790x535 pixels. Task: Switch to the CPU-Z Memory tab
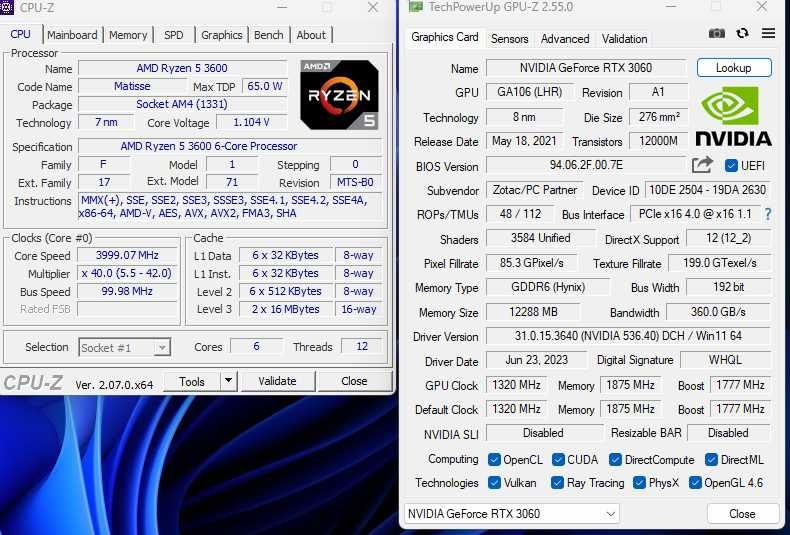coord(128,35)
